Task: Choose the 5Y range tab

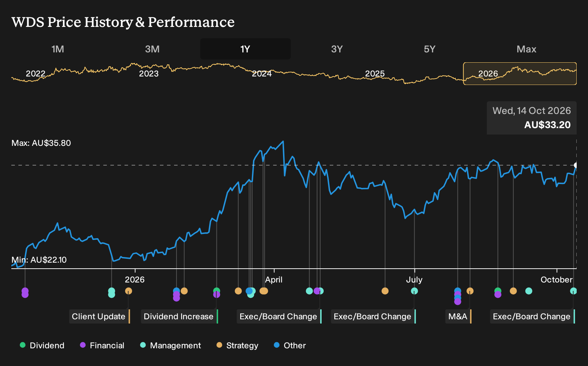Action: tap(430, 49)
